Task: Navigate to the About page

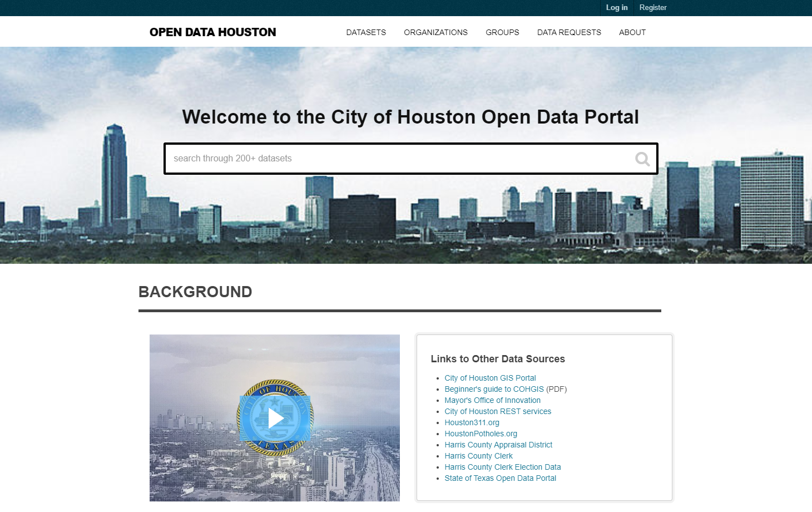Action: click(x=632, y=32)
